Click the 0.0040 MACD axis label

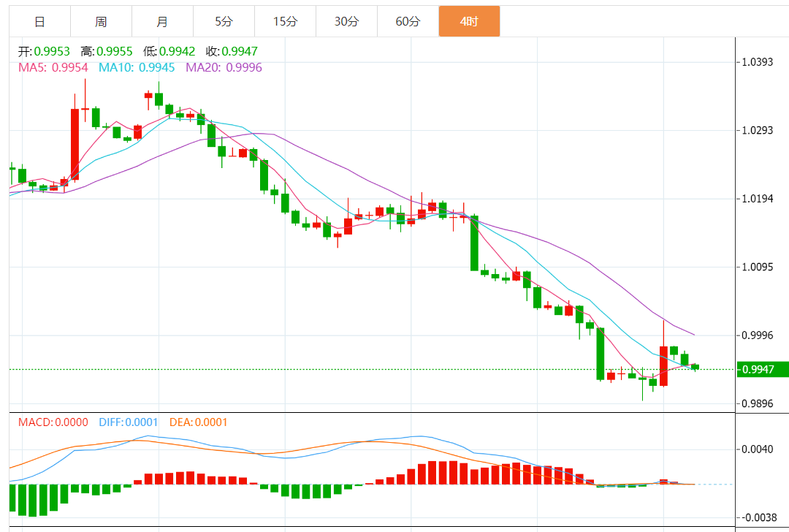(758, 449)
